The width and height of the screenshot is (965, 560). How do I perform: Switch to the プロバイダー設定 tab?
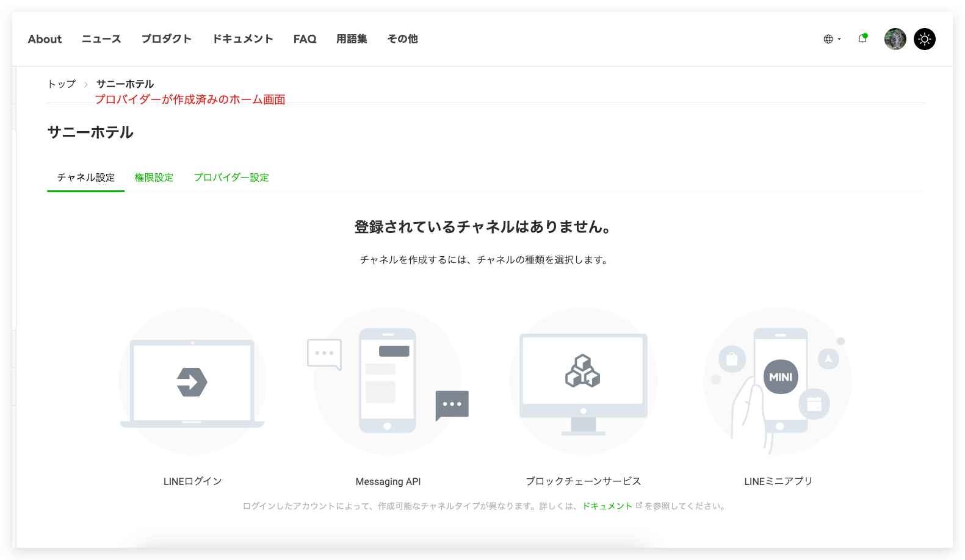coord(231,178)
